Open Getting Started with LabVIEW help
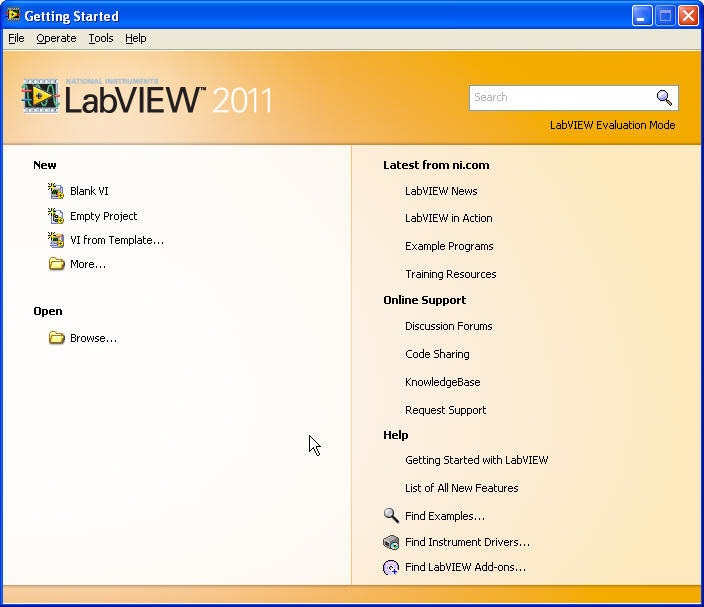 click(476, 460)
